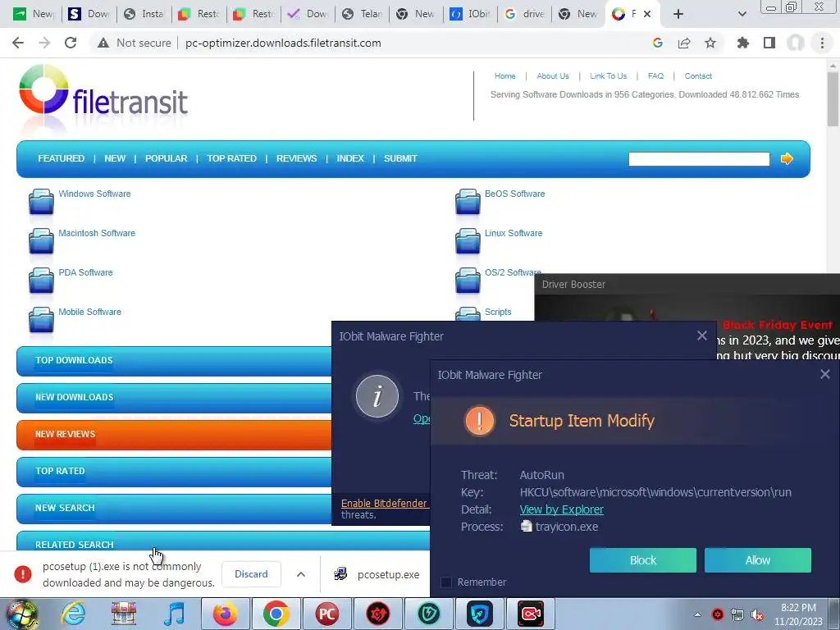Click the address bar URL
This screenshot has width=840, height=630.
pos(283,43)
